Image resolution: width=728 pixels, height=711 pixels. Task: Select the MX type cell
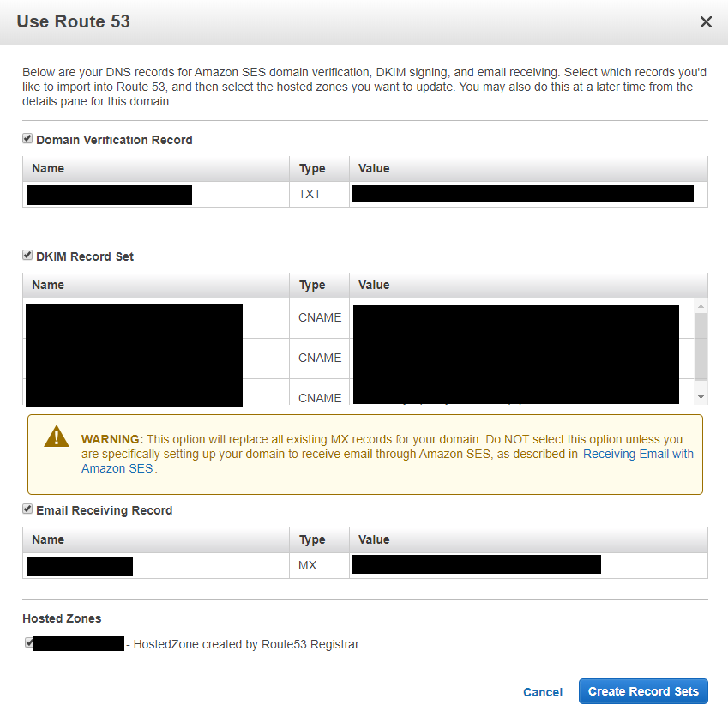(x=319, y=566)
